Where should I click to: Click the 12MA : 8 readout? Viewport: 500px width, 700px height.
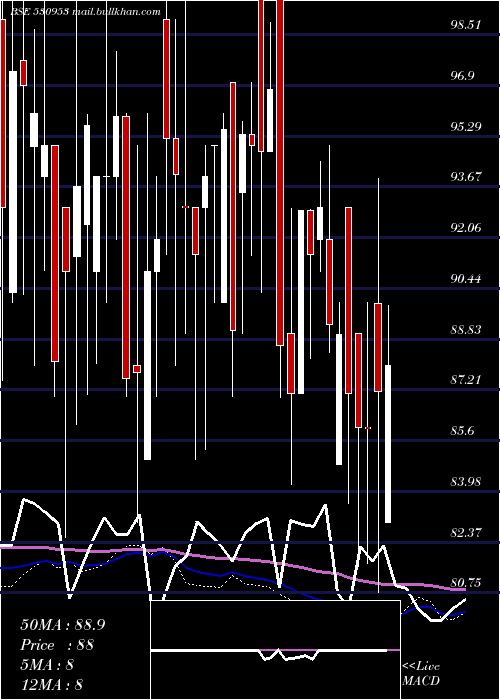click(51, 684)
